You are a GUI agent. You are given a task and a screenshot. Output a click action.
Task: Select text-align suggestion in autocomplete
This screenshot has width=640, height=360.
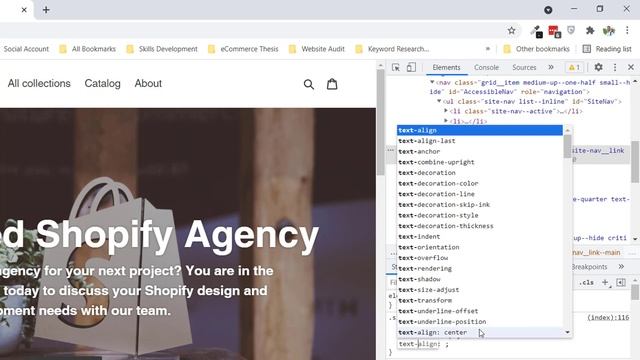pyautogui.click(x=480, y=130)
